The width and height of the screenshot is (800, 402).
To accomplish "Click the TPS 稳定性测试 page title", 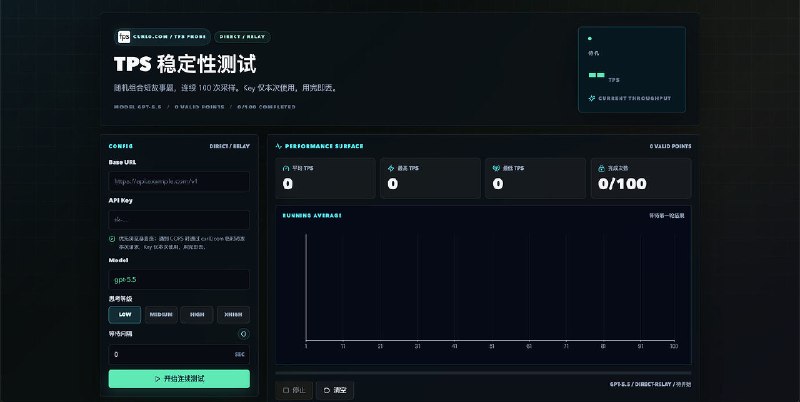I will coord(185,64).
